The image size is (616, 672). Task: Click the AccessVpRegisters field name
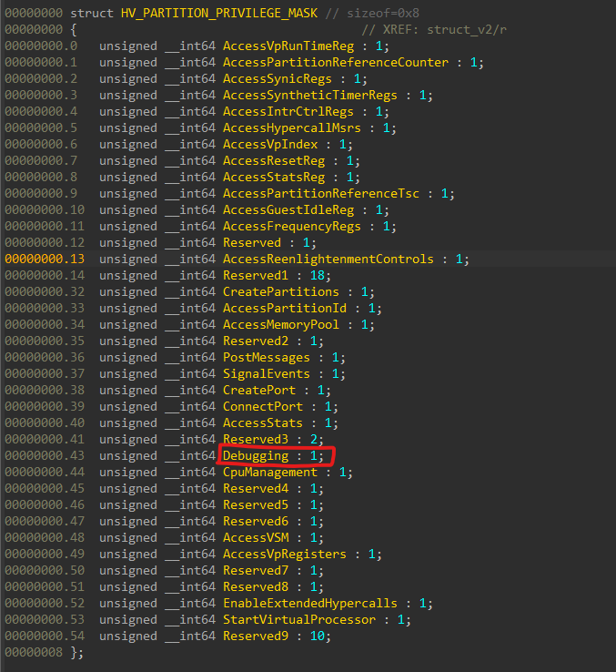pos(284,554)
